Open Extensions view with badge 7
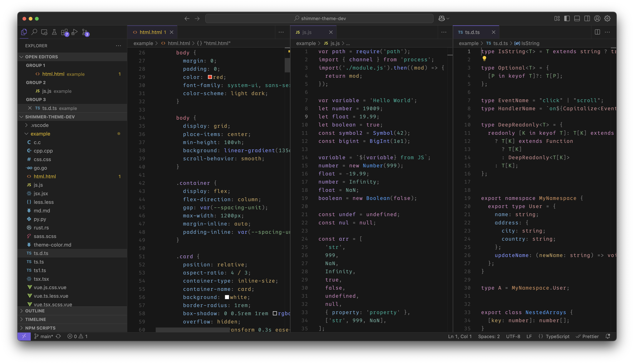This screenshot has height=364, width=634. [64, 32]
